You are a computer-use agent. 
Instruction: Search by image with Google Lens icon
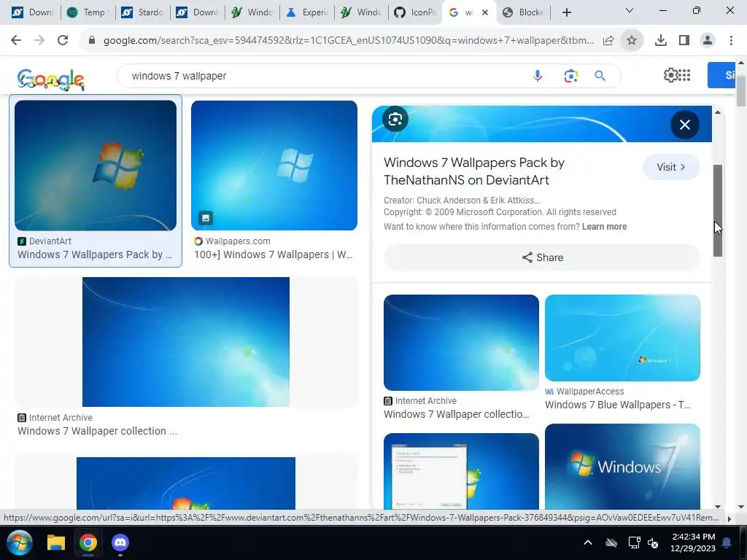point(570,76)
